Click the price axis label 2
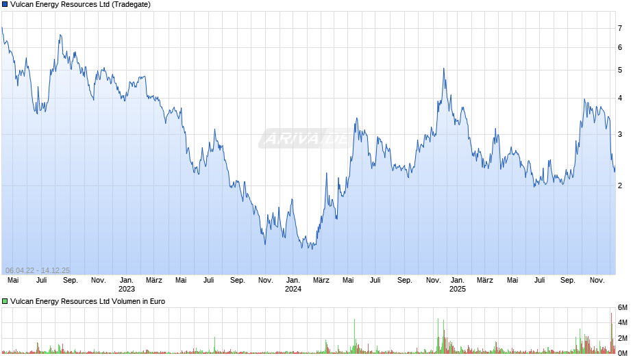This screenshot has height=360, width=644. [620, 186]
